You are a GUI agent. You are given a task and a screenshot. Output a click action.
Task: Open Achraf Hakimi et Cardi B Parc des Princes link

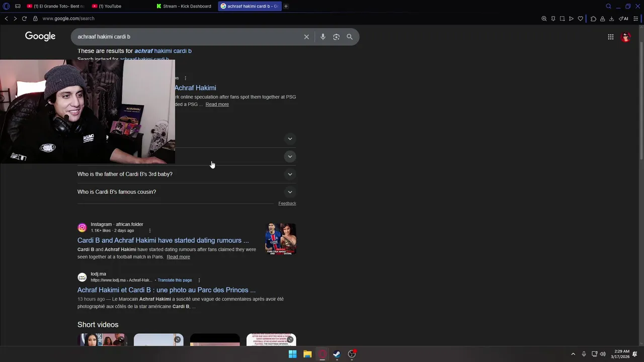tap(167, 290)
